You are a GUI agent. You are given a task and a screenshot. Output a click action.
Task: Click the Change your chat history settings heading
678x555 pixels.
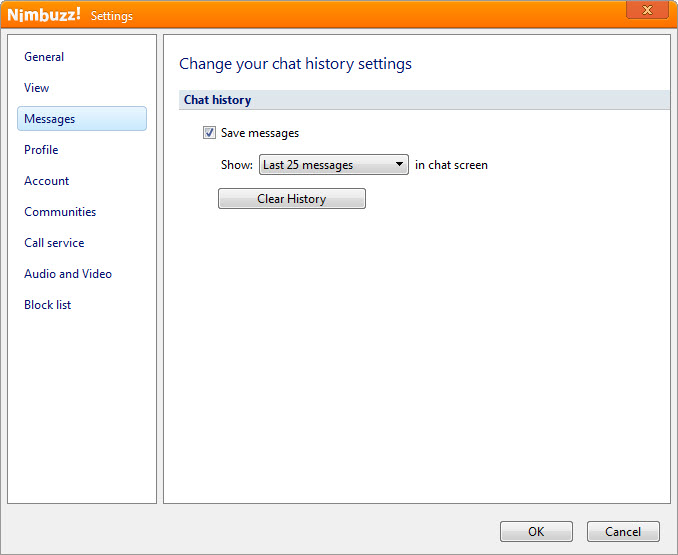[x=295, y=64]
